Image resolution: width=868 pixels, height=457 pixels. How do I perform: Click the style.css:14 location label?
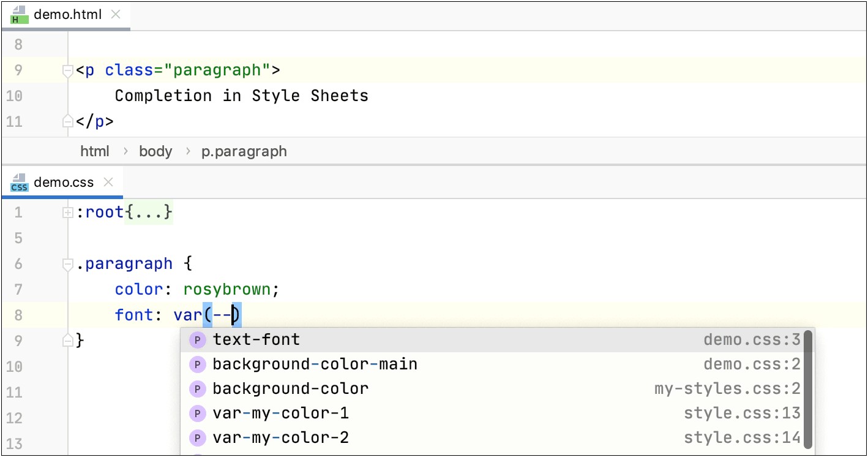click(x=742, y=439)
